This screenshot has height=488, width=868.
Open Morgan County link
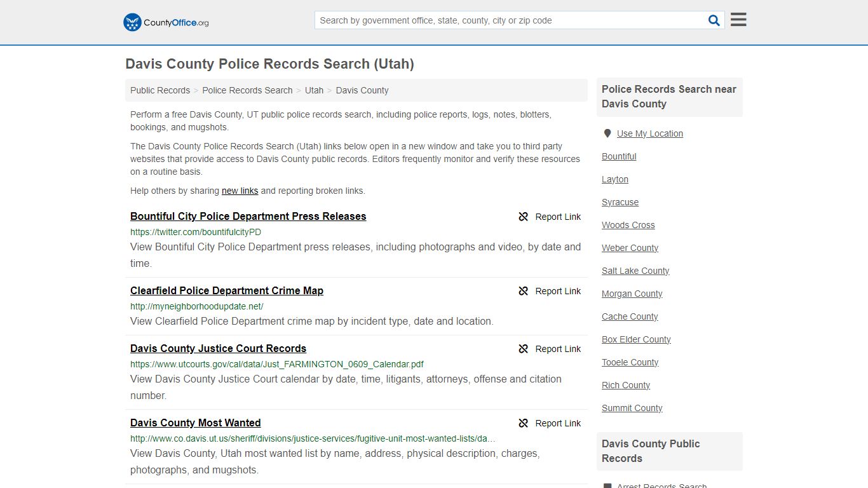(x=632, y=294)
